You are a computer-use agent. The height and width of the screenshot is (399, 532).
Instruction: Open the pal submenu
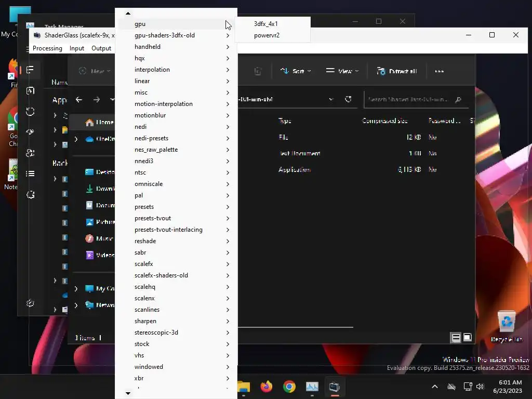pyautogui.click(x=176, y=195)
